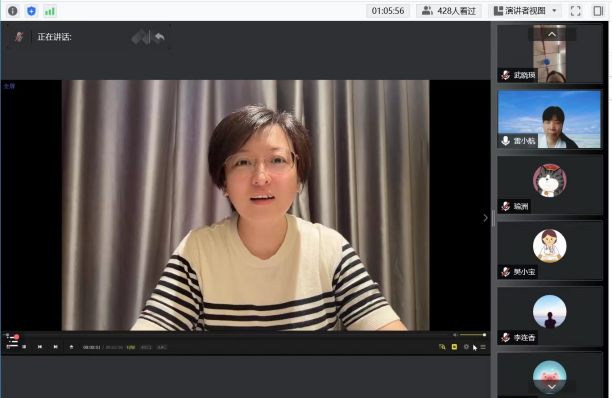Check the green network signal icon

pyautogui.click(x=50, y=11)
